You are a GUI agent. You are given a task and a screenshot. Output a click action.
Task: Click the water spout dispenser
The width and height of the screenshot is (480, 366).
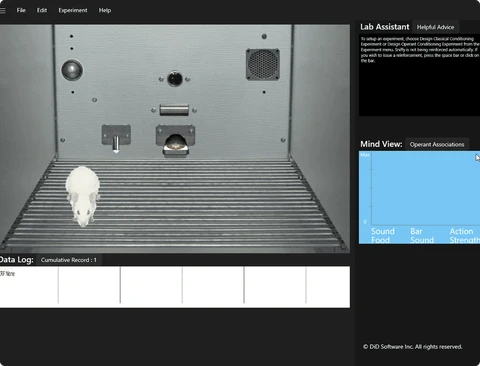click(x=116, y=143)
